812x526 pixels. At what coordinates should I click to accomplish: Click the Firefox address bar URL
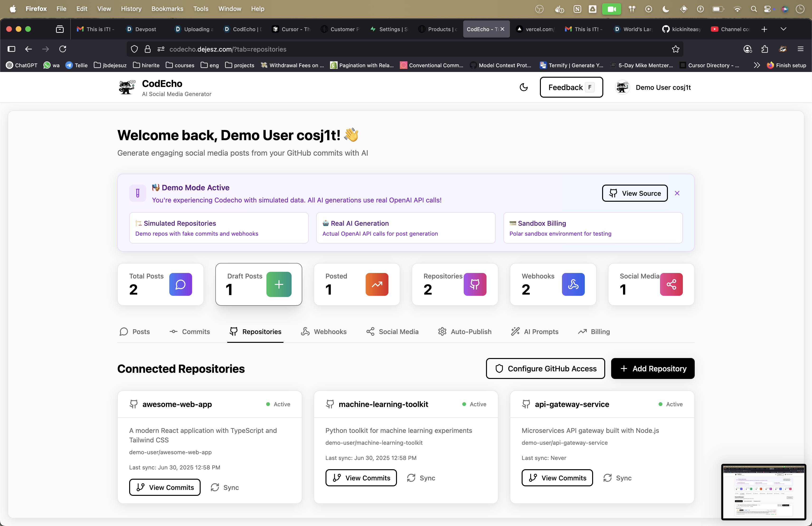pos(228,49)
